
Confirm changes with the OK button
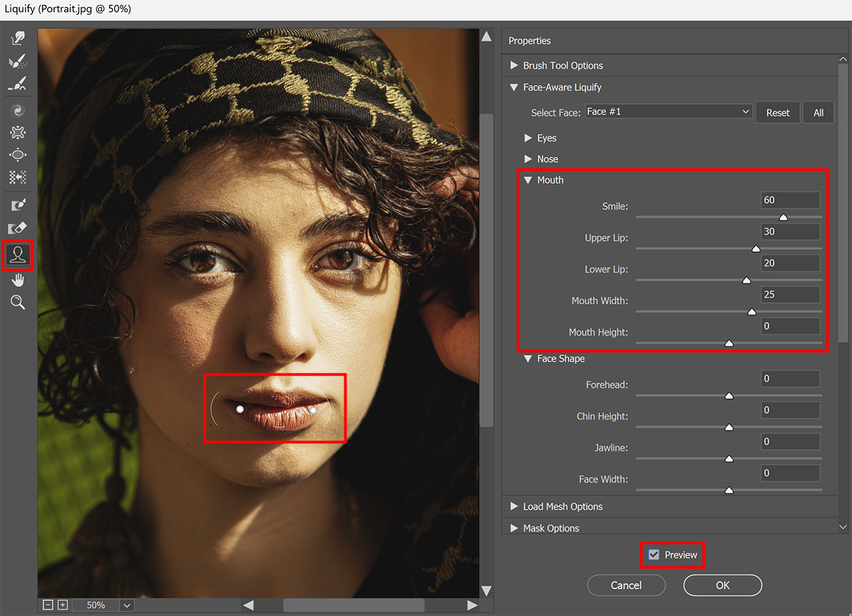[722, 585]
